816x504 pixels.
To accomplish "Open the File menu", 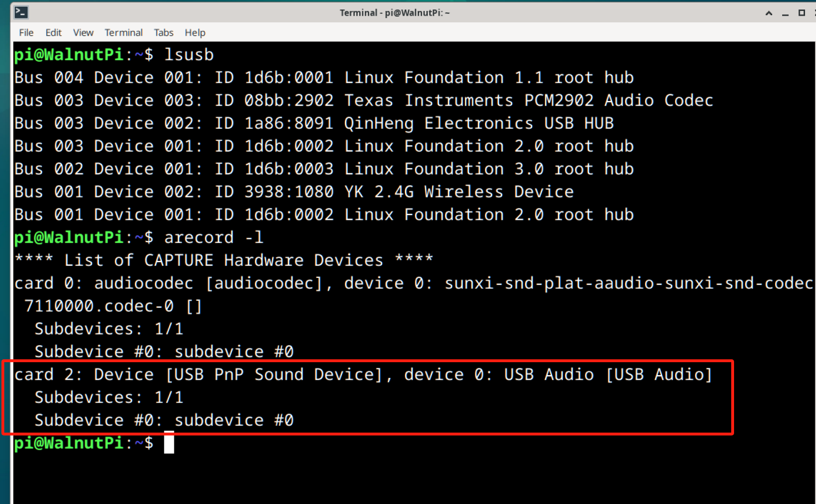I will pos(26,32).
